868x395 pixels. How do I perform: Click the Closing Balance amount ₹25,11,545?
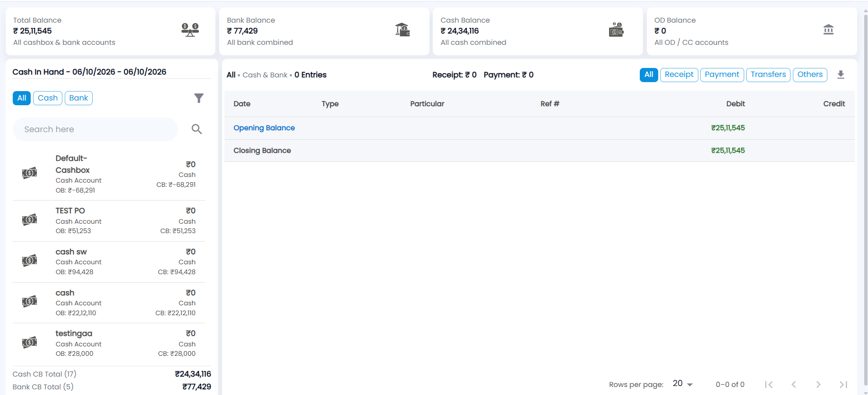(x=728, y=151)
